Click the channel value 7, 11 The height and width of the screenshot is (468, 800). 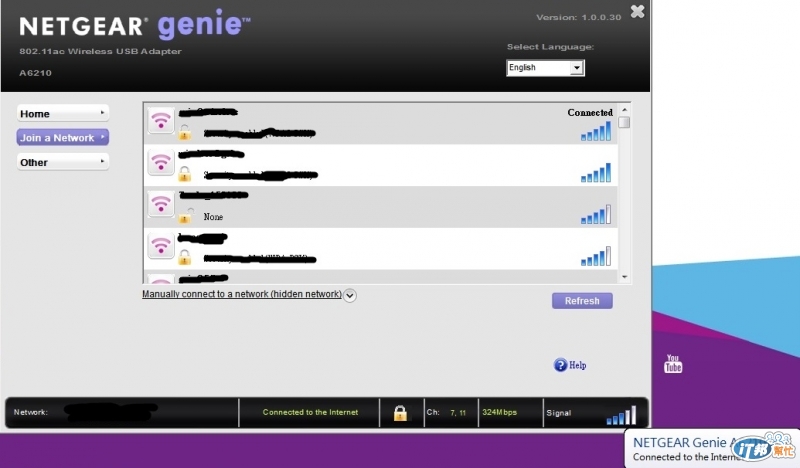tap(458, 412)
